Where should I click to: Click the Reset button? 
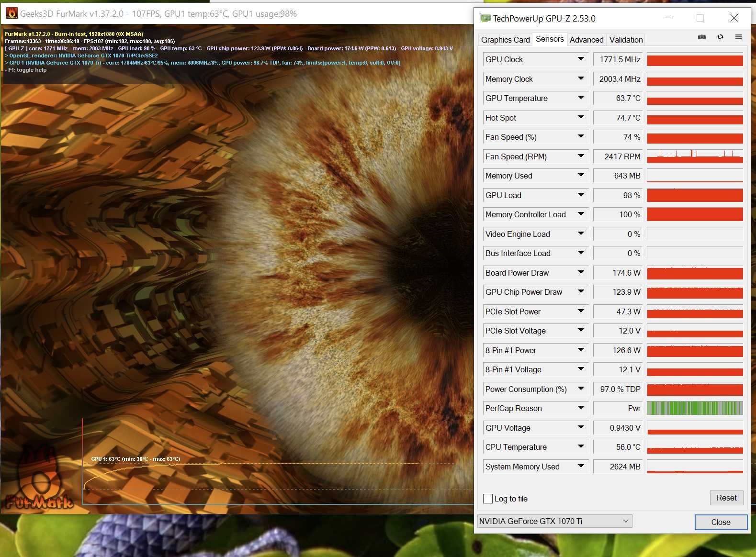pyautogui.click(x=726, y=498)
